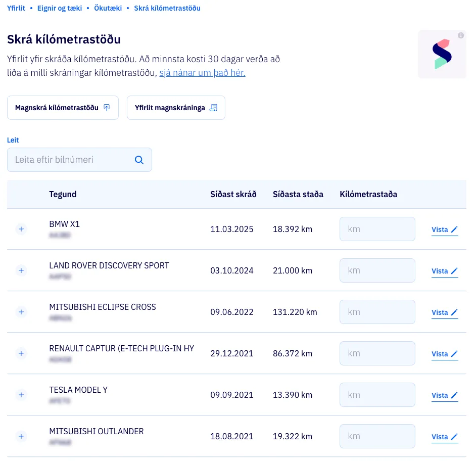Viewport: 476px width, 461px height.
Task: Expand the Mitsubishi Outlander row
Action: click(x=21, y=436)
